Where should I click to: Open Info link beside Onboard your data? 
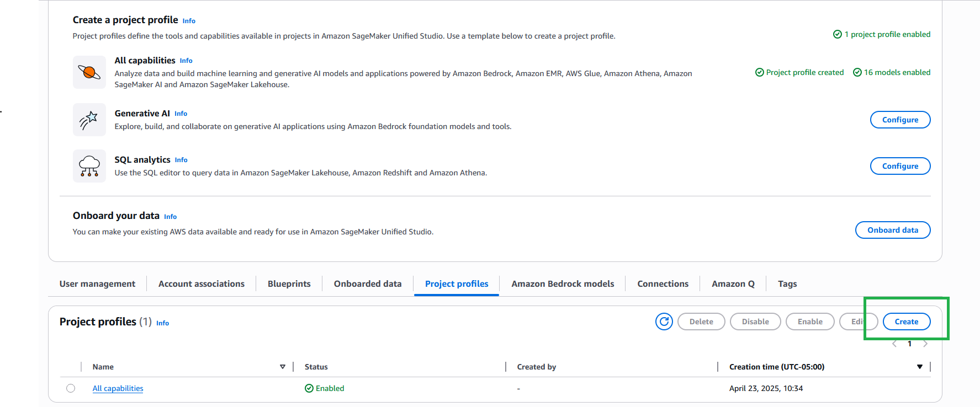tap(170, 217)
